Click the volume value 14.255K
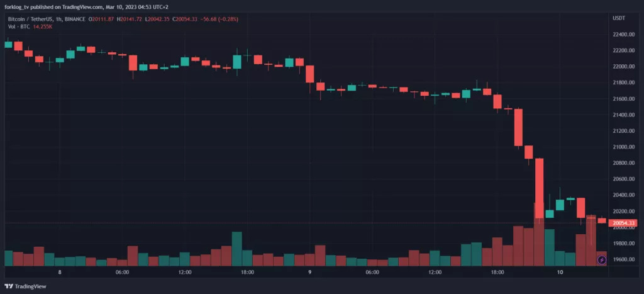644x294 pixels. click(42, 27)
